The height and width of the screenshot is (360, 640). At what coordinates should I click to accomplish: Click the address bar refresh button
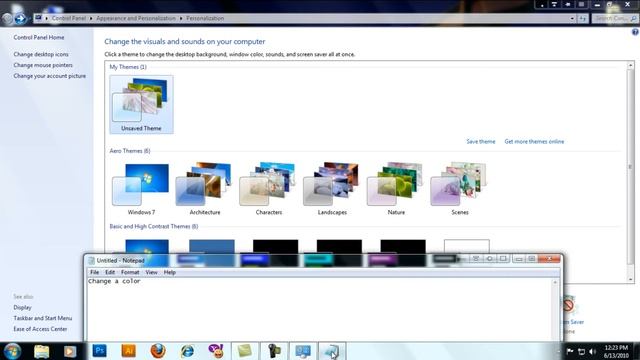click(582, 18)
